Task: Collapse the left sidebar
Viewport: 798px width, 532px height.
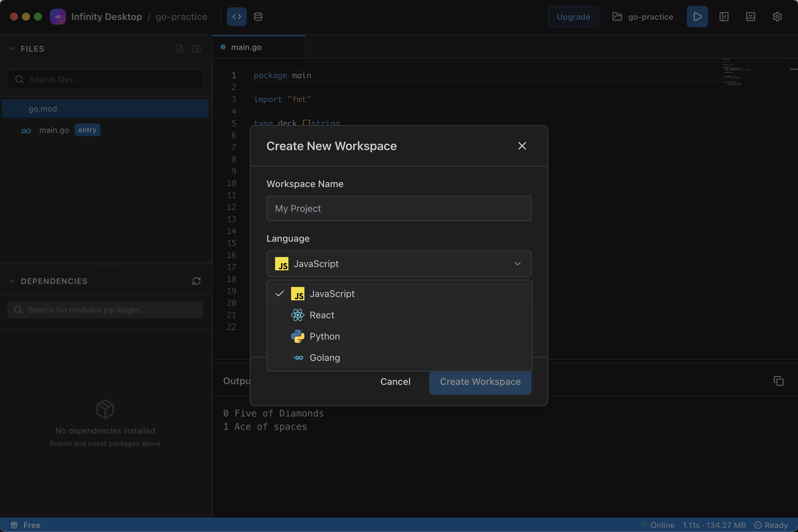Action: pyautogui.click(x=724, y=16)
